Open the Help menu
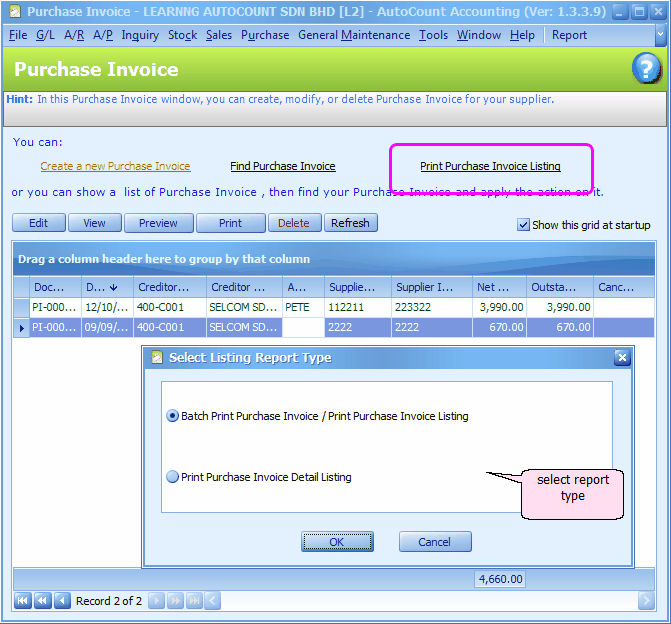671x624 pixels. 522,35
